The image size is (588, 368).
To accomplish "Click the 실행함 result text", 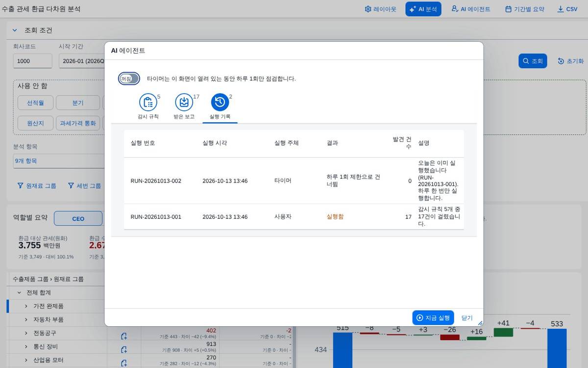I will [x=335, y=216].
